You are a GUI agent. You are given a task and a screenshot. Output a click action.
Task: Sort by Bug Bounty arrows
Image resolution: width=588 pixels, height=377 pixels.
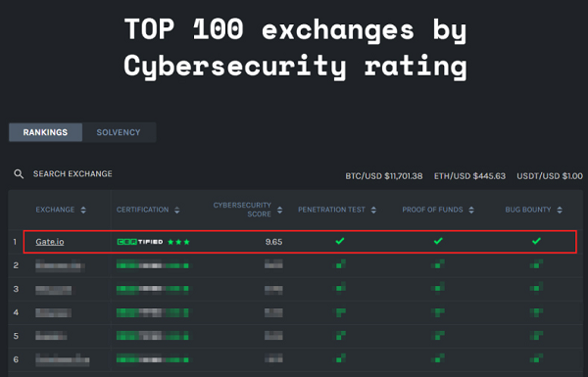[x=560, y=210]
